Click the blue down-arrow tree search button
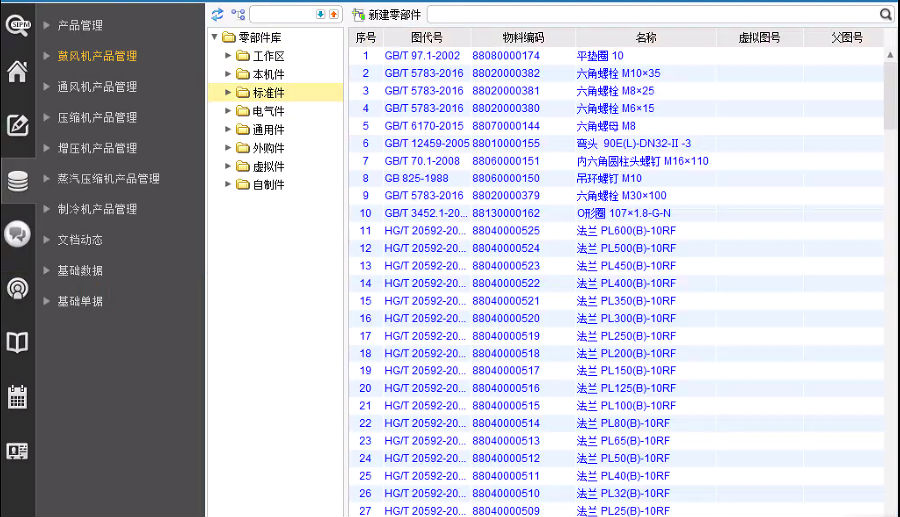The height and width of the screenshot is (517, 900). 320,15
